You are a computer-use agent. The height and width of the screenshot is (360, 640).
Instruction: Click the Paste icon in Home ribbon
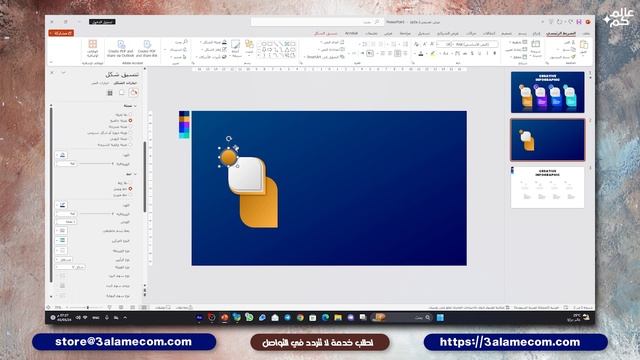tap(583, 45)
